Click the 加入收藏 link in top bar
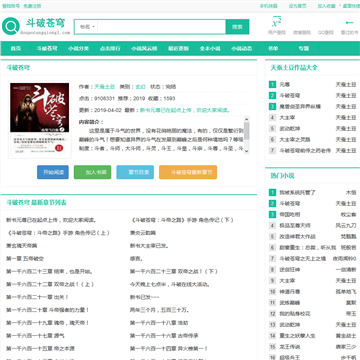This screenshot has width=360, height=360. (326, 6)
